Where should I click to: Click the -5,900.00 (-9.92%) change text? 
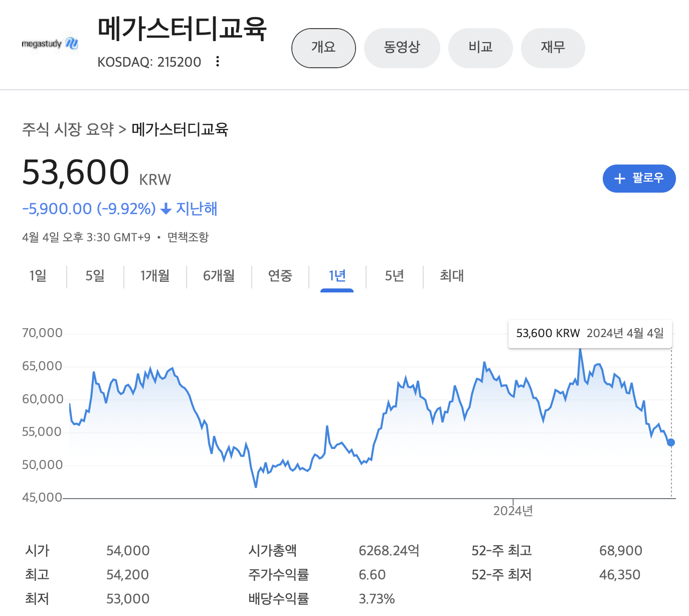click(89, 209)
